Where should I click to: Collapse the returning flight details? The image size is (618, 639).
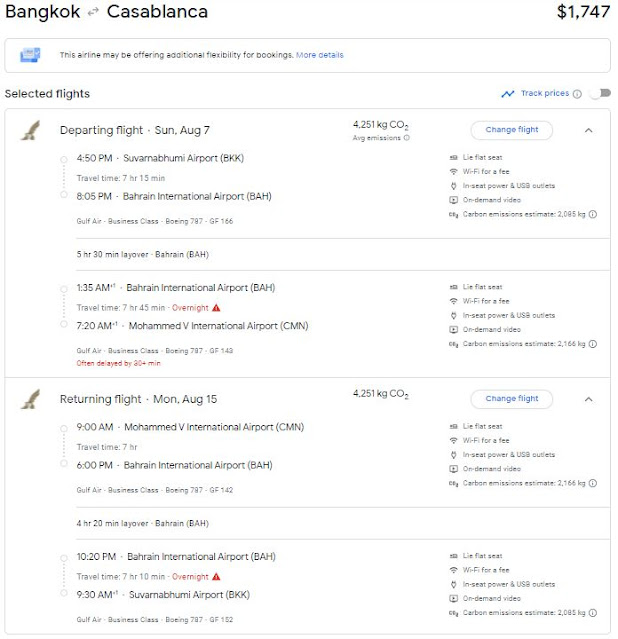click(x=588, y=399)
